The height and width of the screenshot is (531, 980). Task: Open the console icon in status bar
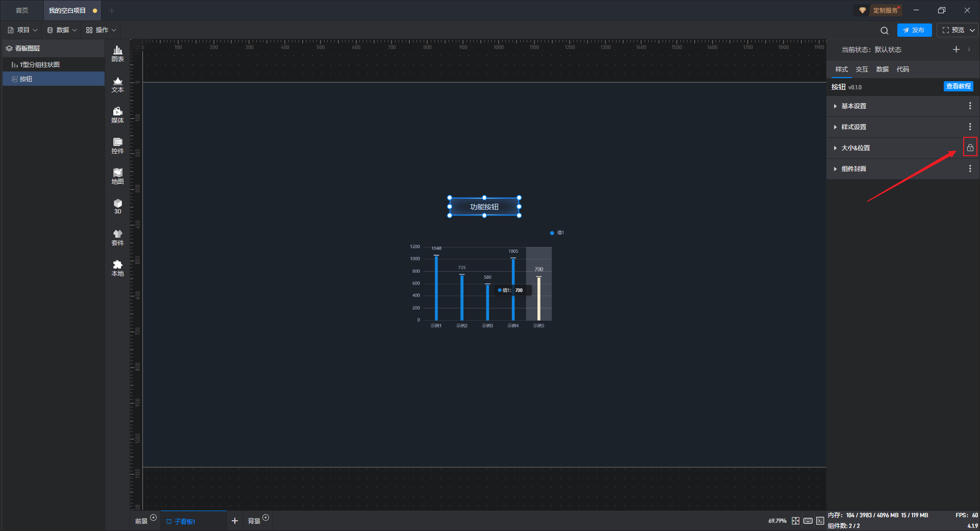(820, 521)
